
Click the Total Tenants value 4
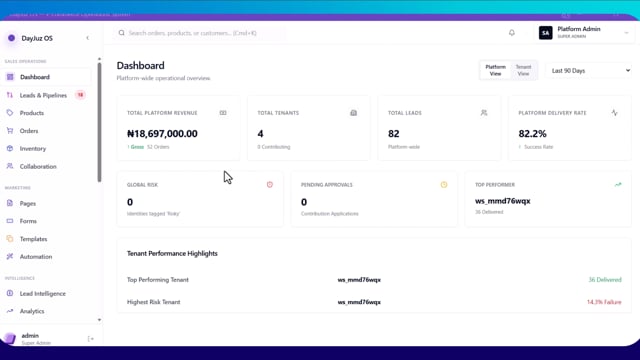coord(260,133)
